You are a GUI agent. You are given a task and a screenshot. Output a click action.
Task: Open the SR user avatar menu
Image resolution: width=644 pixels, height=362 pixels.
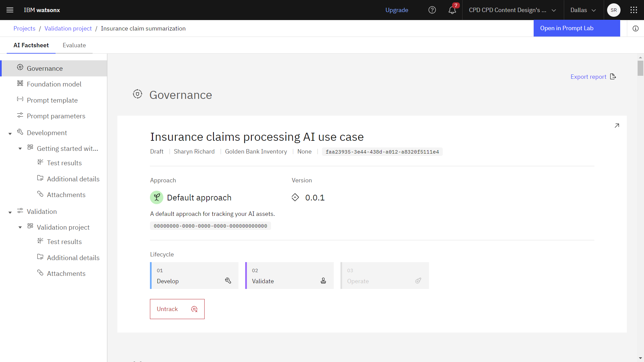click(613, 10)
